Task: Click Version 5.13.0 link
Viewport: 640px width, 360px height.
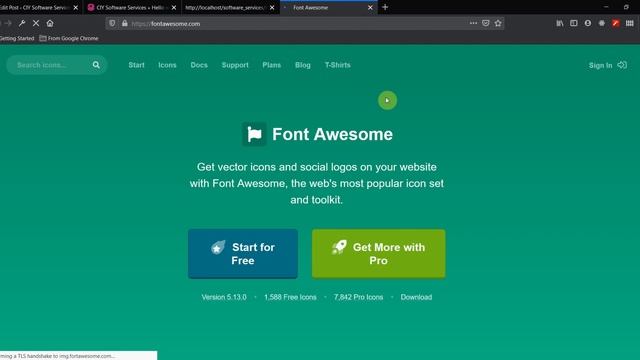Action: 224,297
